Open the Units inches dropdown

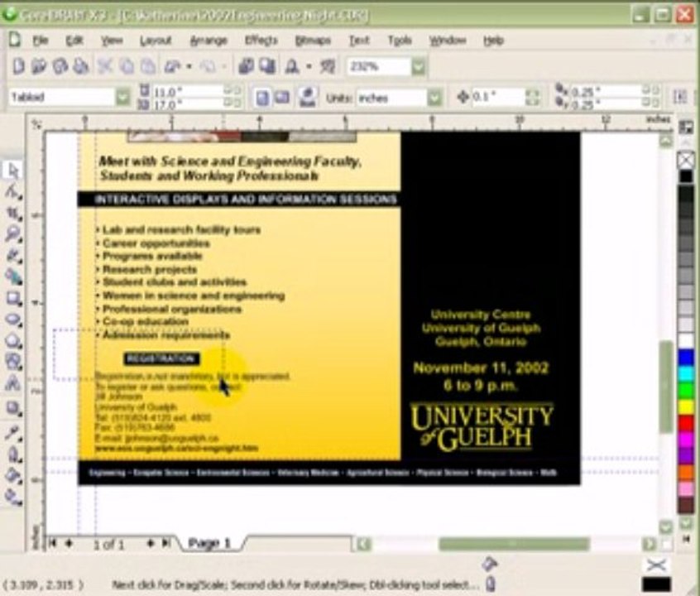434,98
